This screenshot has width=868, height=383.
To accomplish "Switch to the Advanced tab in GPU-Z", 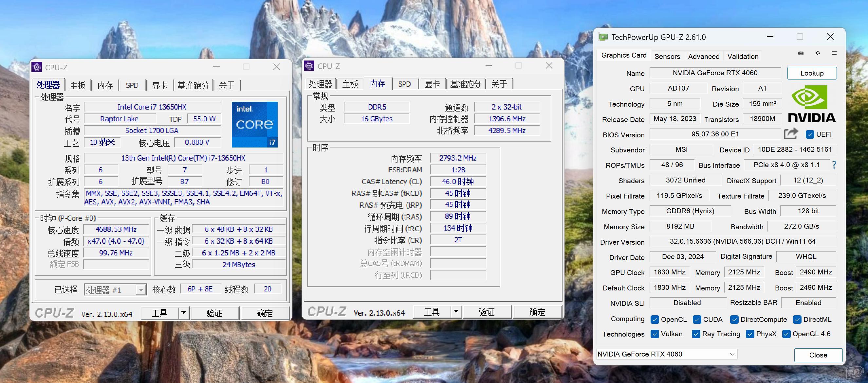I will (704, 56).
